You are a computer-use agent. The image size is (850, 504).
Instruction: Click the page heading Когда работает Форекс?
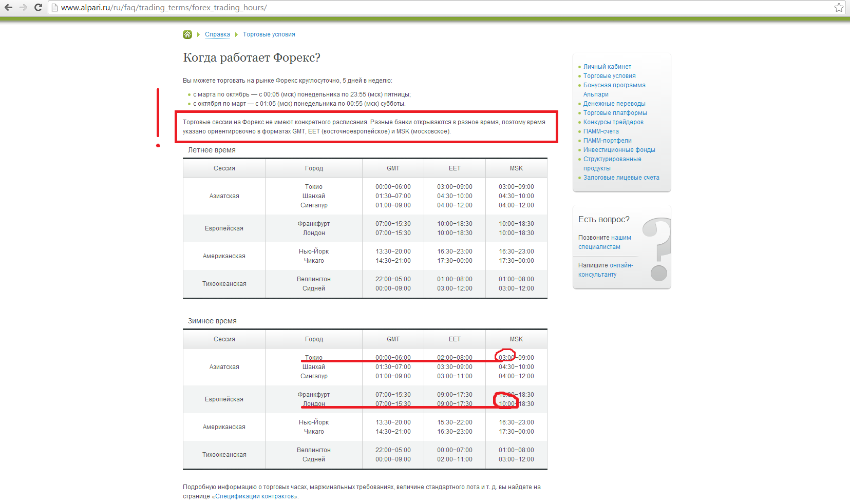252,57
